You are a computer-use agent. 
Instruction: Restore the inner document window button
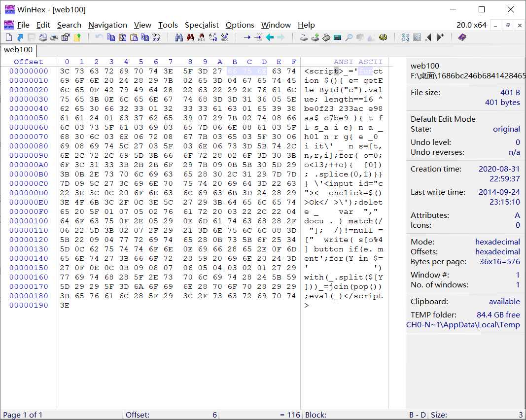point(508,25)
